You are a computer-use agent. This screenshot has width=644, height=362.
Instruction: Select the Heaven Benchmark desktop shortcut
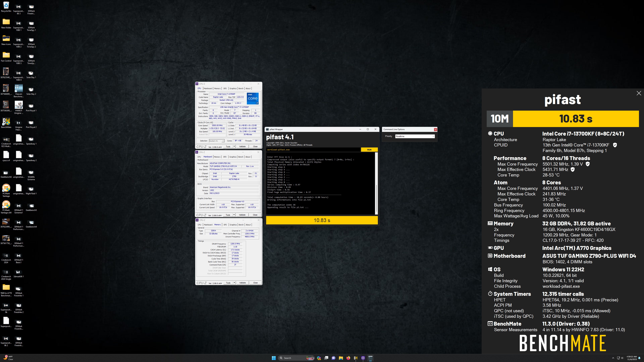tap(18, 91)
